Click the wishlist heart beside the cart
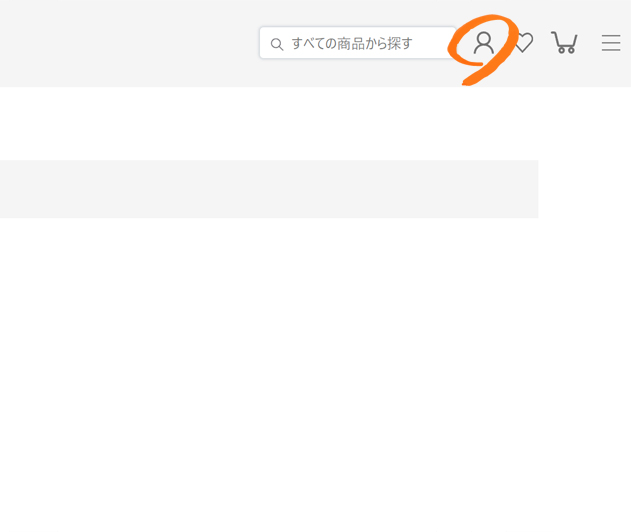This screenshot has height=532, width=631. click(524, 43)
